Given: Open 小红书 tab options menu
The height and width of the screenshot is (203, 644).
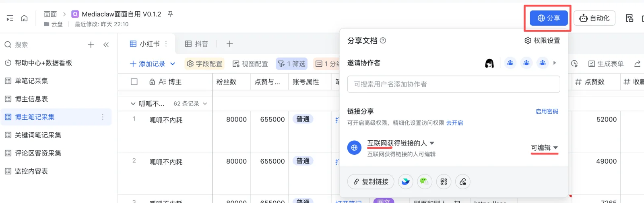Looking at the screenshot, I should tap(166, 44).
